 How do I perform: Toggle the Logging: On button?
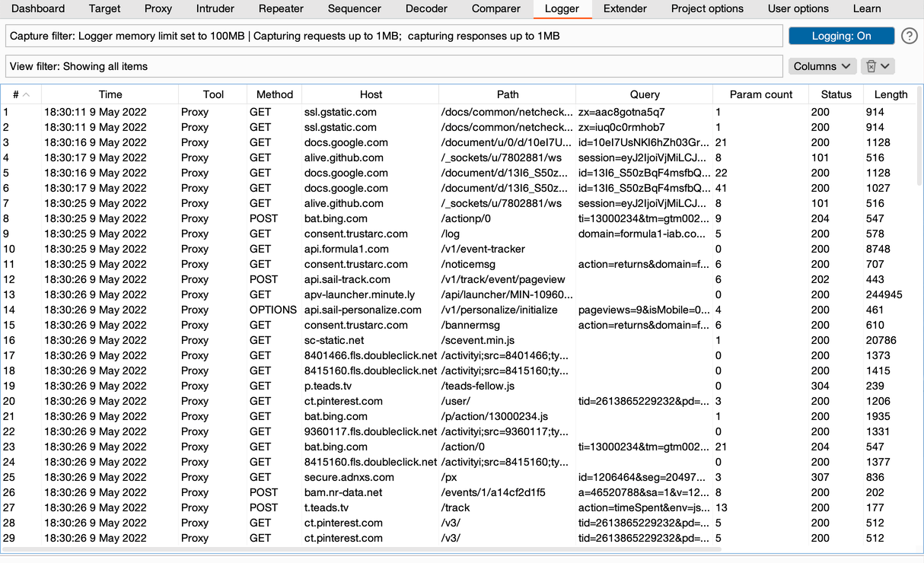(841, 36)
